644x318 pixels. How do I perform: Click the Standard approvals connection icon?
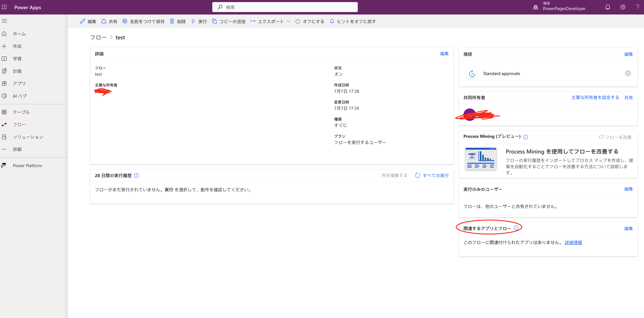472,73
